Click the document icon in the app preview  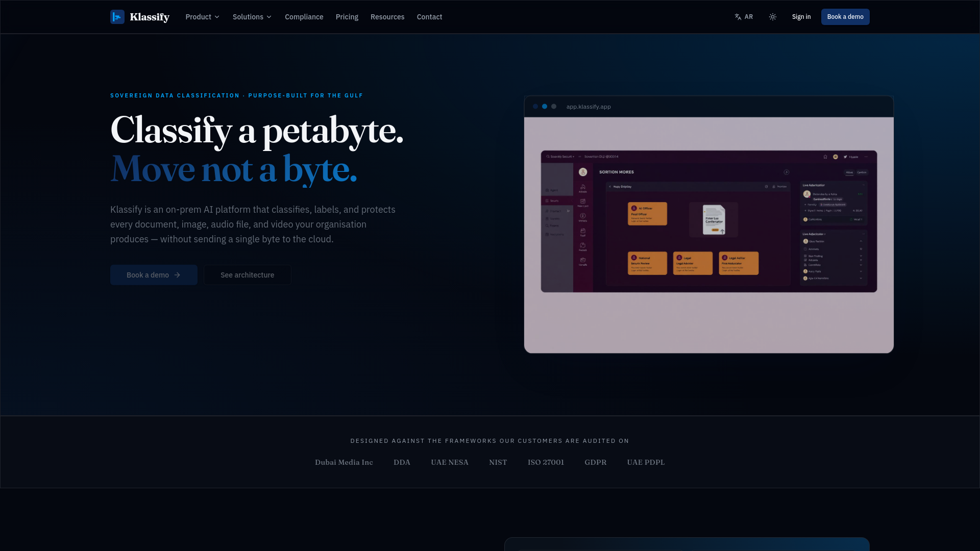click(x=714, y=220)
